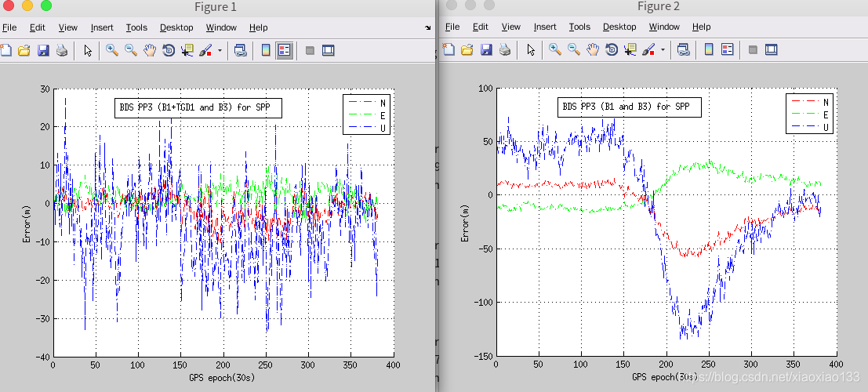Click Show Plot Tools icon in Figure 1
The image size is (868, 392).
tap(329, 50)
